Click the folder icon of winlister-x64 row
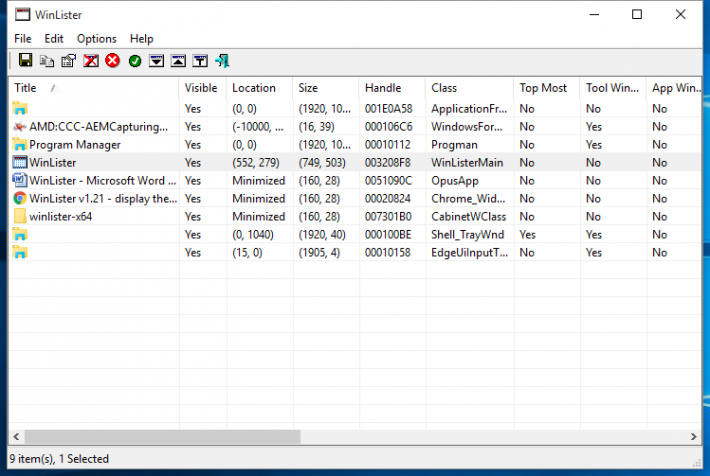This screenshot has width=710, height=476. click(20, 216)
